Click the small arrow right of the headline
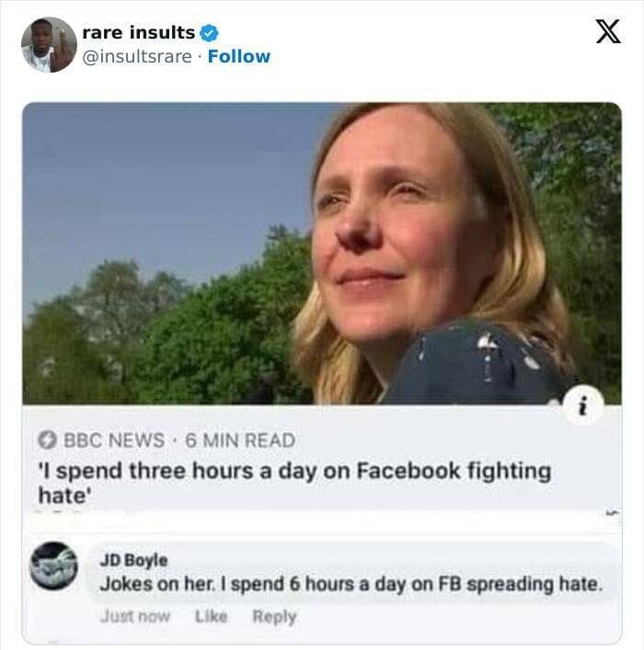This screenshot has width=644, height=650. click(612, 512)
